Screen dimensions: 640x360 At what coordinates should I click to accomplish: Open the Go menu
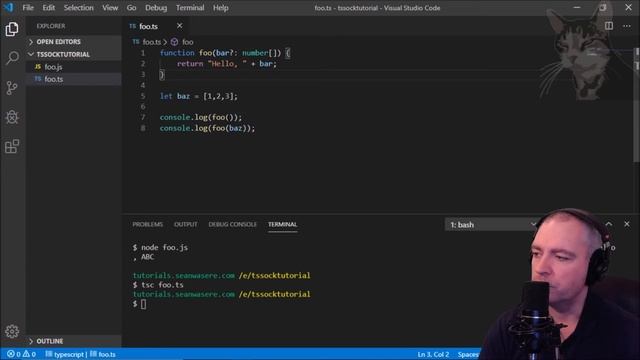click(131, 8)
